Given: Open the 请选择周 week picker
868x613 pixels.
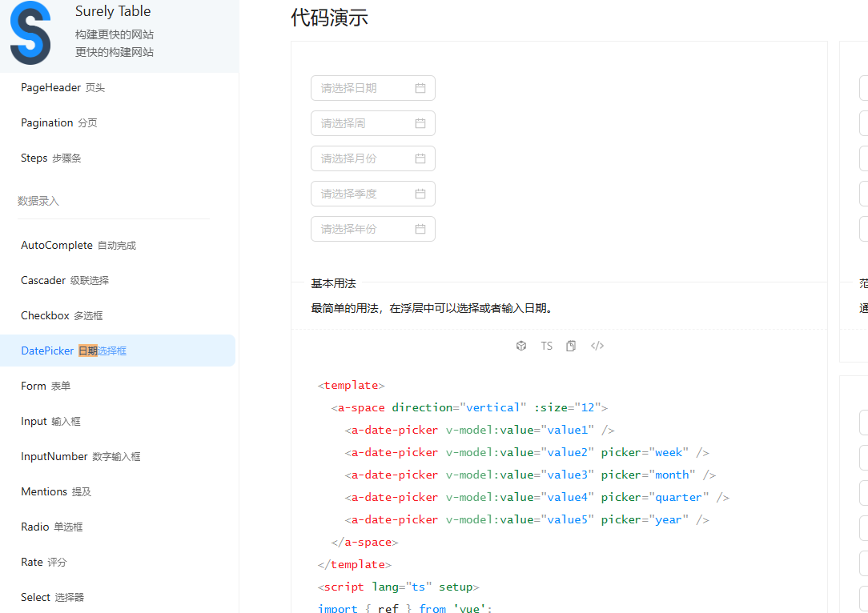Looking at the screenshot, I should click(364, 123).
